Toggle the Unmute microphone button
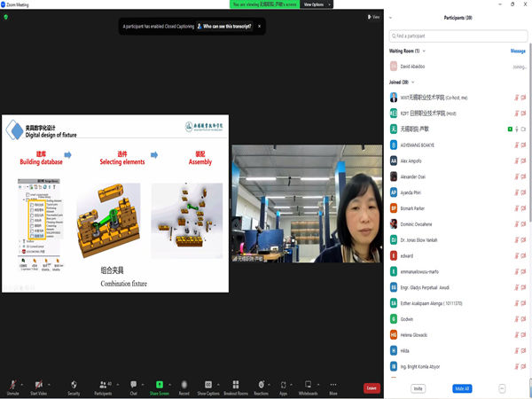Image resolution: width=532 pixels, height=399 pixels. coord(12,386)
